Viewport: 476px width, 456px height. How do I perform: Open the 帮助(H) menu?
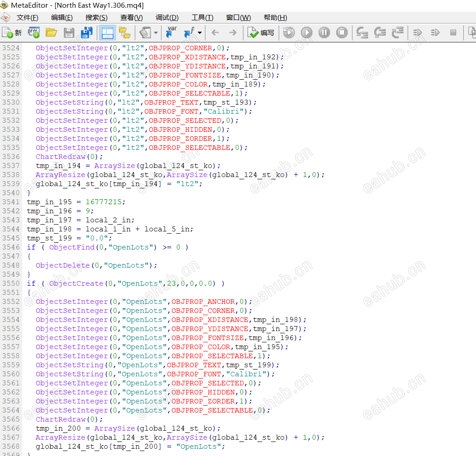276,18
